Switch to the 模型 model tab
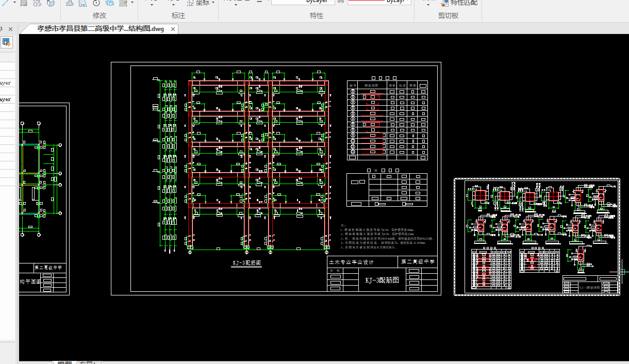The height and width of the screenshot is (364, 629). (x=64, y=362)
